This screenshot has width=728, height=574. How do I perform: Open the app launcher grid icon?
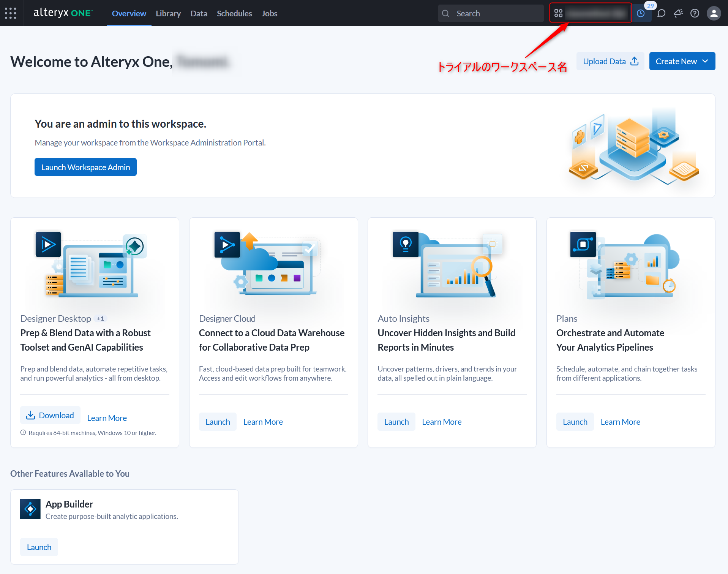11,13
